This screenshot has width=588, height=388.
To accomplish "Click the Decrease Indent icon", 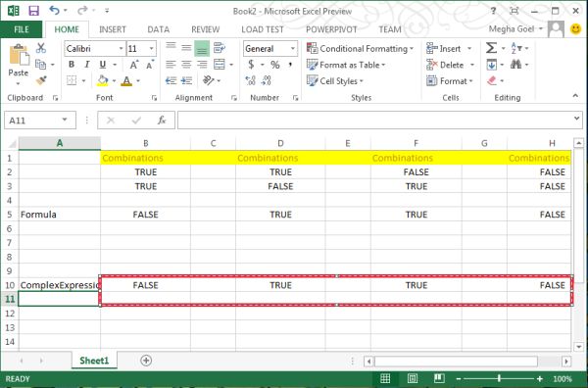I will [x=171, y=80].
